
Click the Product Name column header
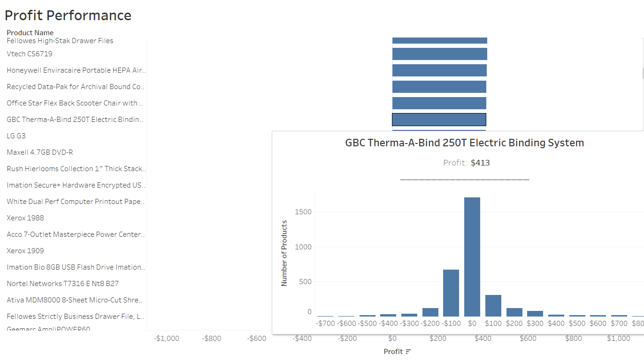[30, 33]
